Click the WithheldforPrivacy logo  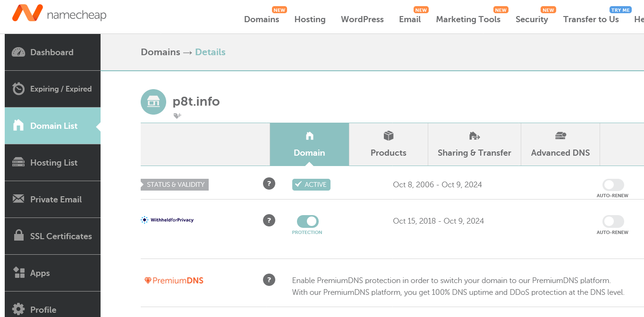(x=167, y=220)
